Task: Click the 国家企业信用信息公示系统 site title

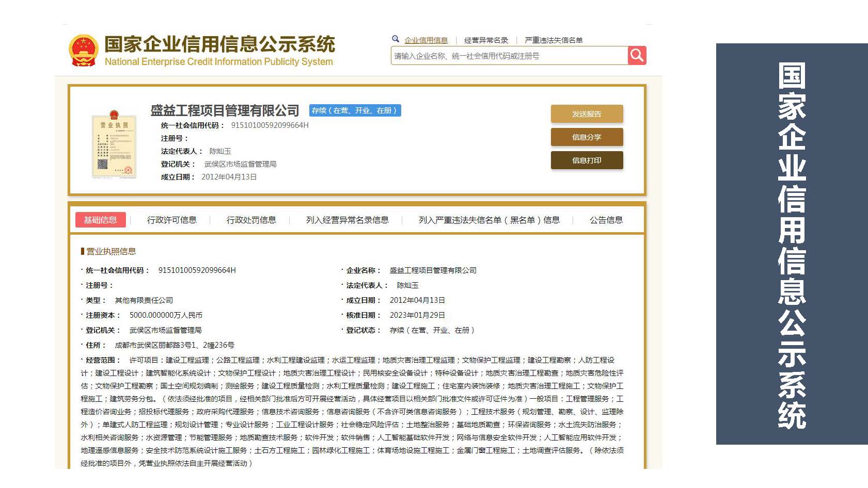Action: (x=220, y=44)
